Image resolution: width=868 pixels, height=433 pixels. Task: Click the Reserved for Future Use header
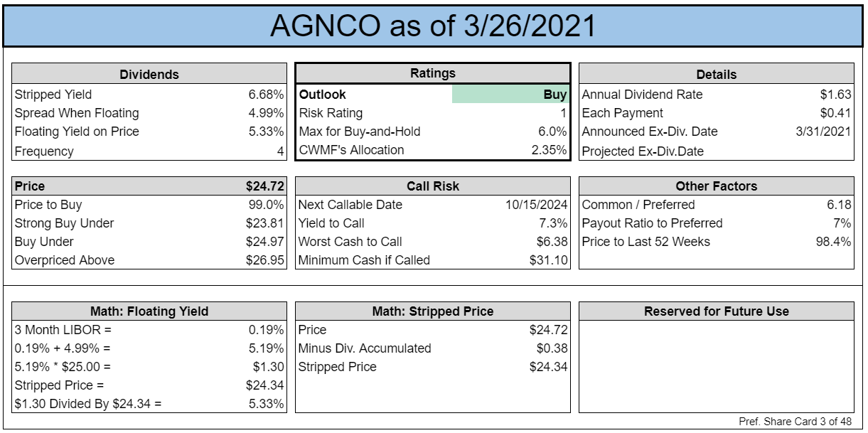717,311
